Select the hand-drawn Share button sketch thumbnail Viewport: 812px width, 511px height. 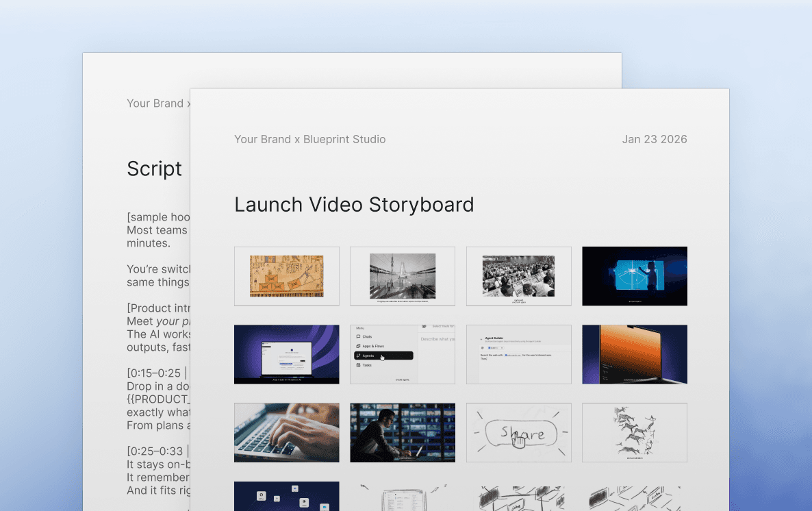(x=518, y=433)
